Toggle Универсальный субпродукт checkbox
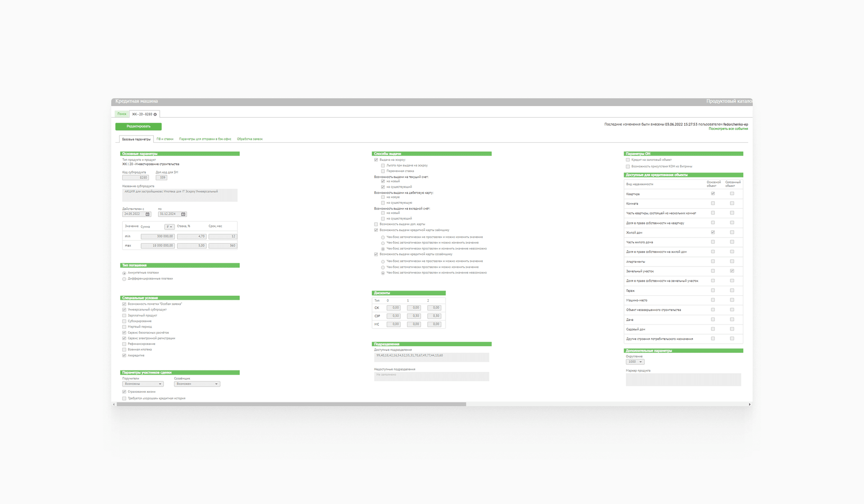This screenshot has height=504, width=864. [x=124, y=310]
